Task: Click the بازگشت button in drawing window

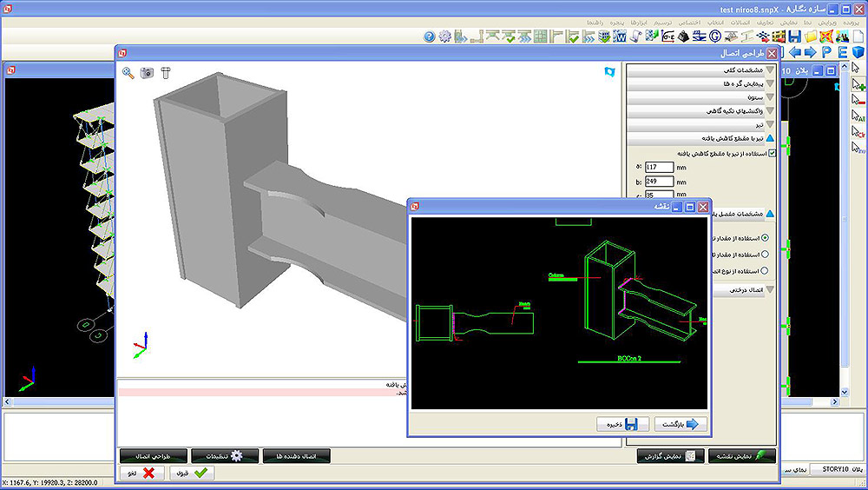Action: [x=681, y=424]
